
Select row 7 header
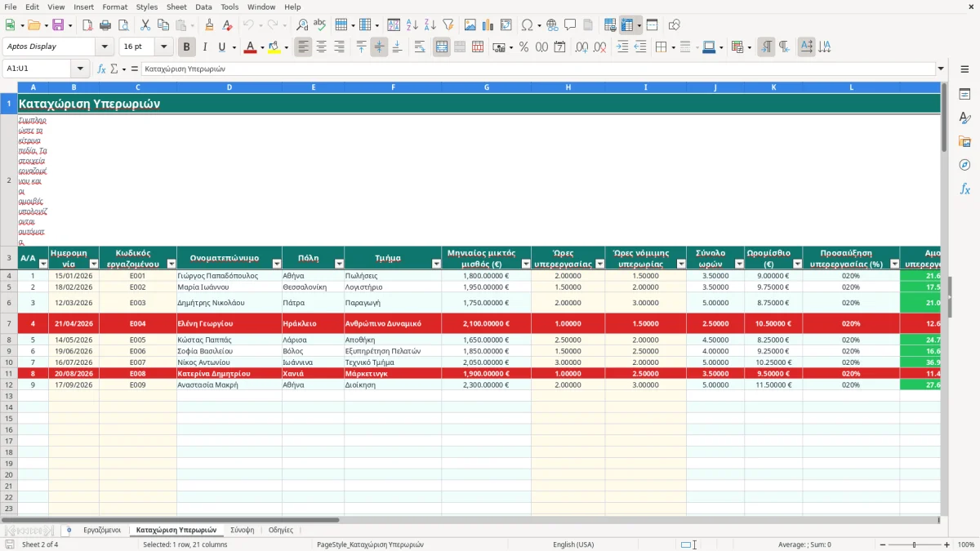9,323
